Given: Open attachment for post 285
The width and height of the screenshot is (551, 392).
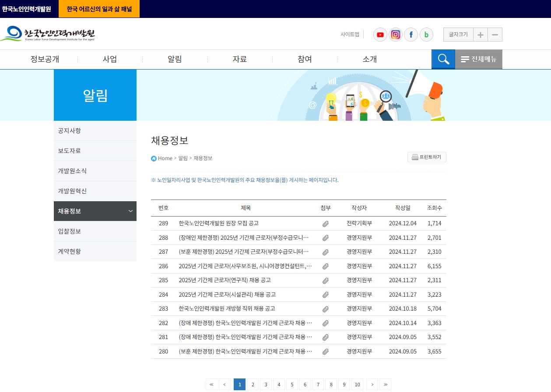Looking at the screenshot, I should [326, 280].
